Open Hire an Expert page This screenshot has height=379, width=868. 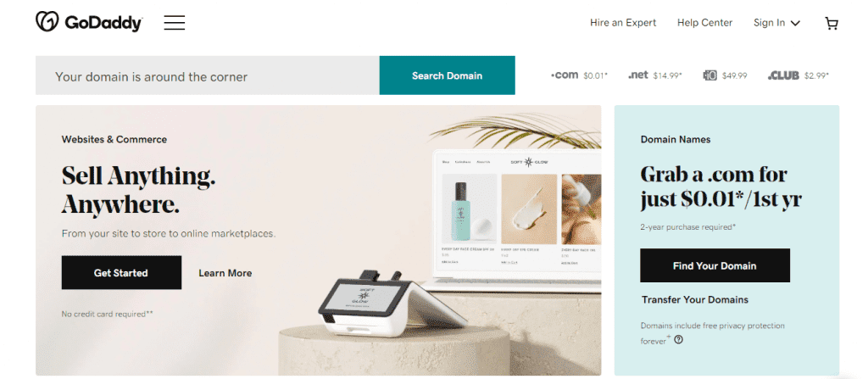click(x=623, y=23)
